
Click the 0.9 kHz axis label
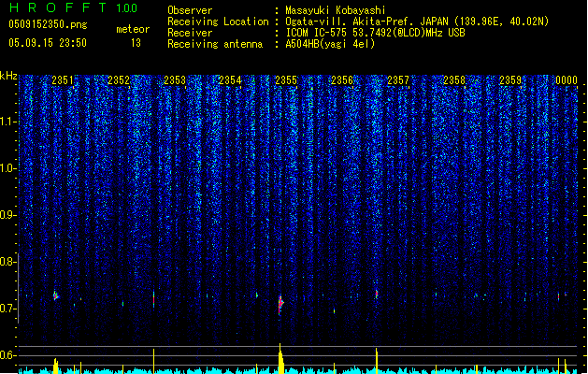8,215
